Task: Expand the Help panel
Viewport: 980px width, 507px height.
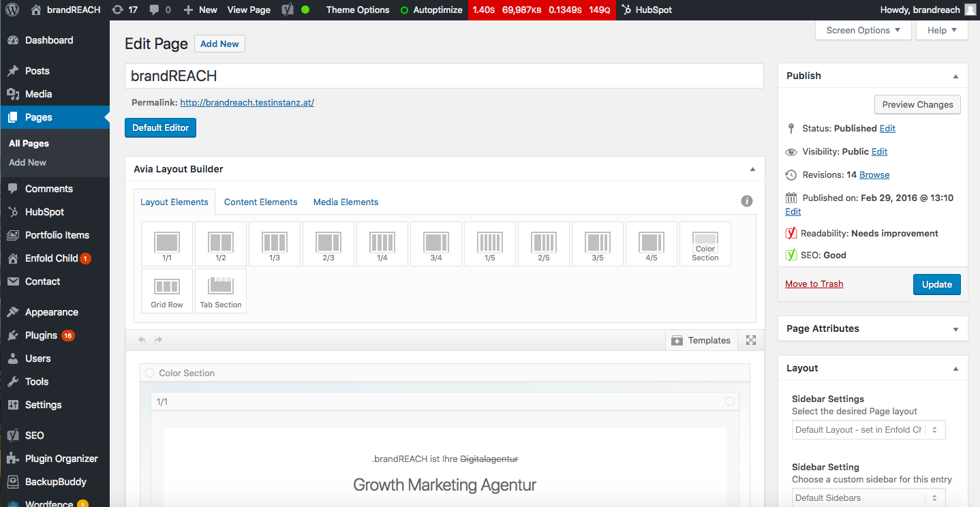Action: pyautogui.click(x=943, y=30)
